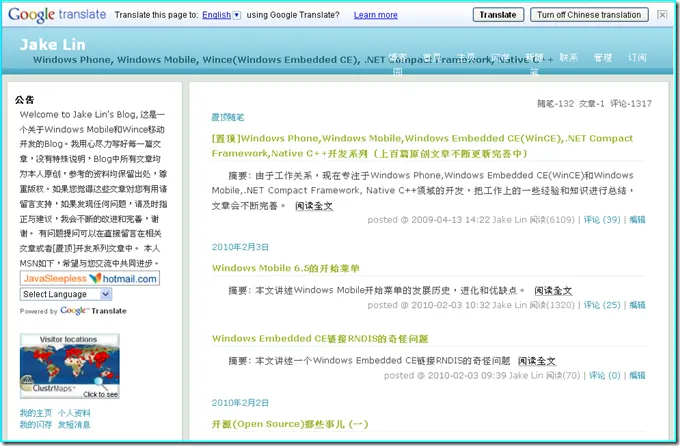680x446 pixels.
Task: Open the 联系 navigation item
Action: pyautogui.click(x=569, y=57)
